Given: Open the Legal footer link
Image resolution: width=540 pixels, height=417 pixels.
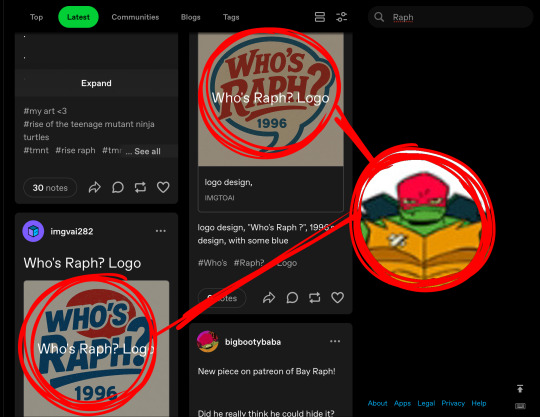Looking at the screenshot, I should [x=426, y=403].
